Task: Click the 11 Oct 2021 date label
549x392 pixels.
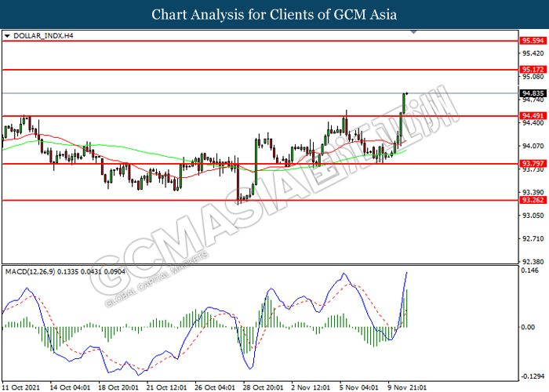Action: click(x=20, y=387)
